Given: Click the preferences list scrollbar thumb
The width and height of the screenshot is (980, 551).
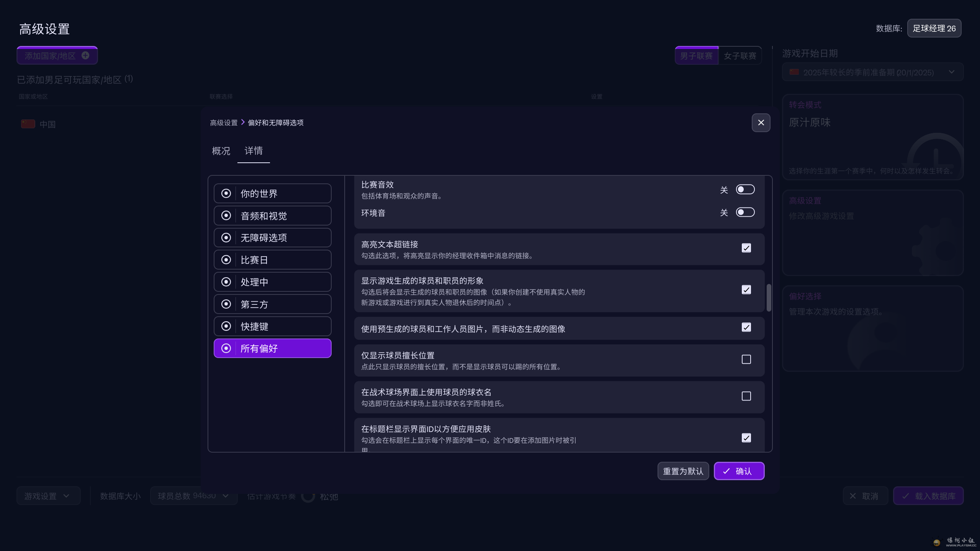Looking at the screenshot, I should 768,298.
